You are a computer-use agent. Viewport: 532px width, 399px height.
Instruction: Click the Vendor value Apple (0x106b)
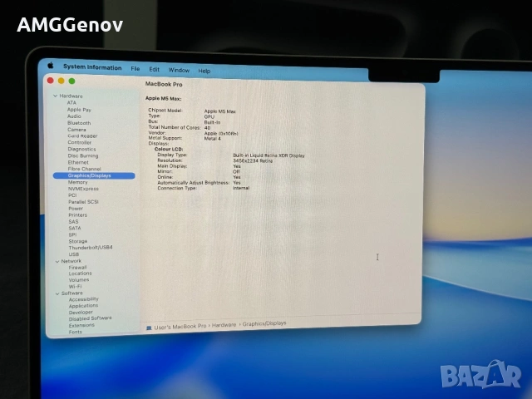pos(221,133)
